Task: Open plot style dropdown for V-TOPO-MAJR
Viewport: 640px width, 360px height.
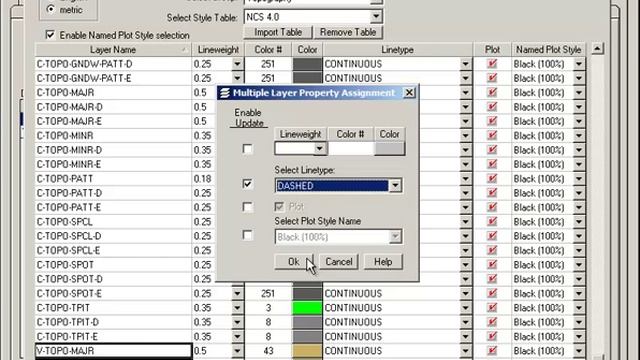Action: pos(579,351)
